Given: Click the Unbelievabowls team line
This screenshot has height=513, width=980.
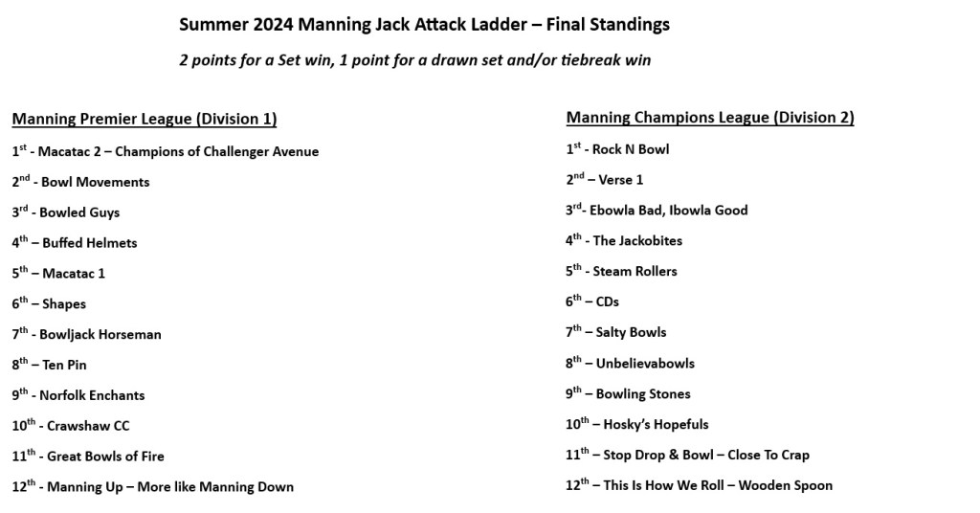Looking at the screenshot, I should [631, 364].
